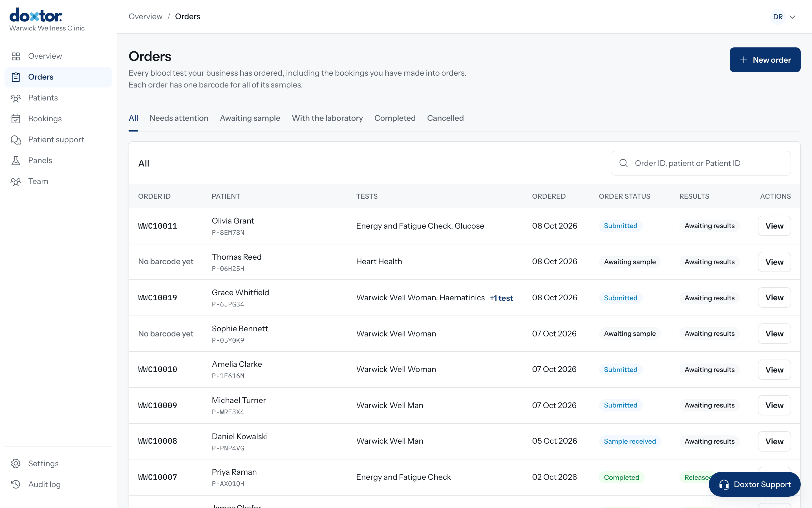This screenshot has height=508, width=812.
Task: Open the With the laboratory tab
Action: point(327,118)
